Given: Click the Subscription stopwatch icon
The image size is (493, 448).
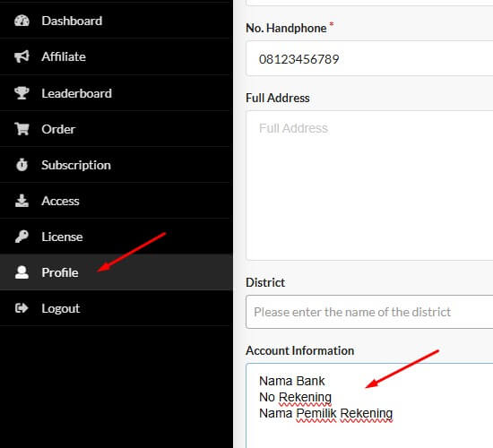Looking at the screenshot, I should (x=22, y=165).
